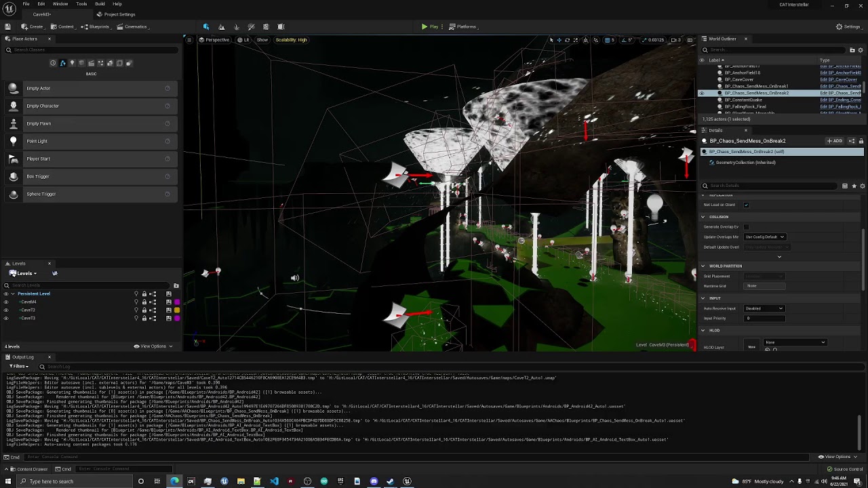The image size is (868, 488).
Task: Select the Selection mode icon
Action: [x=206, y=26]
